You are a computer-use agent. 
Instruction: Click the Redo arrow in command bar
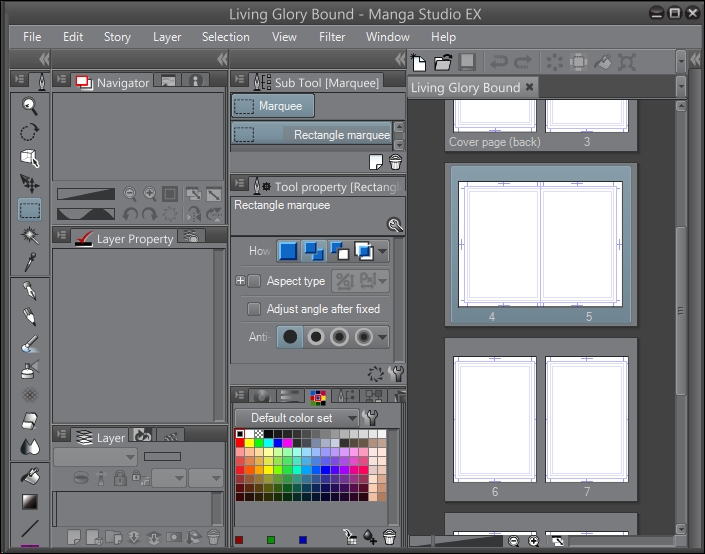(x=523, y=62)
